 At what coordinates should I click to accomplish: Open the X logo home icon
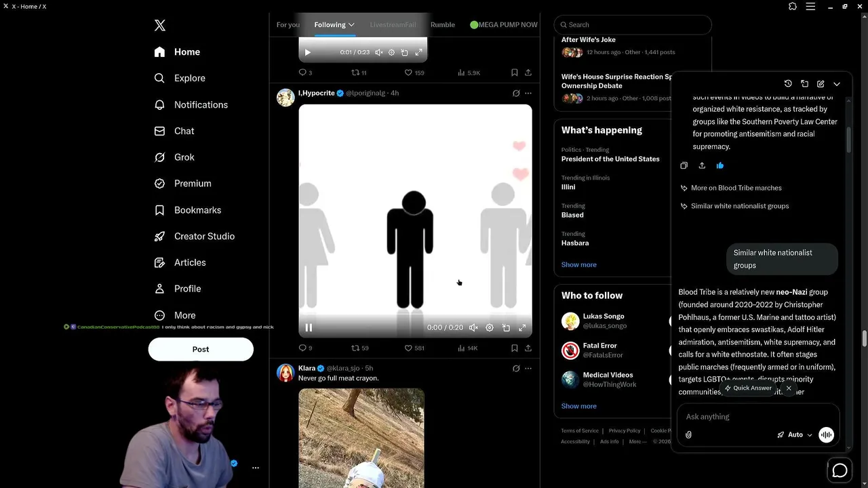(x=159, y=26)
